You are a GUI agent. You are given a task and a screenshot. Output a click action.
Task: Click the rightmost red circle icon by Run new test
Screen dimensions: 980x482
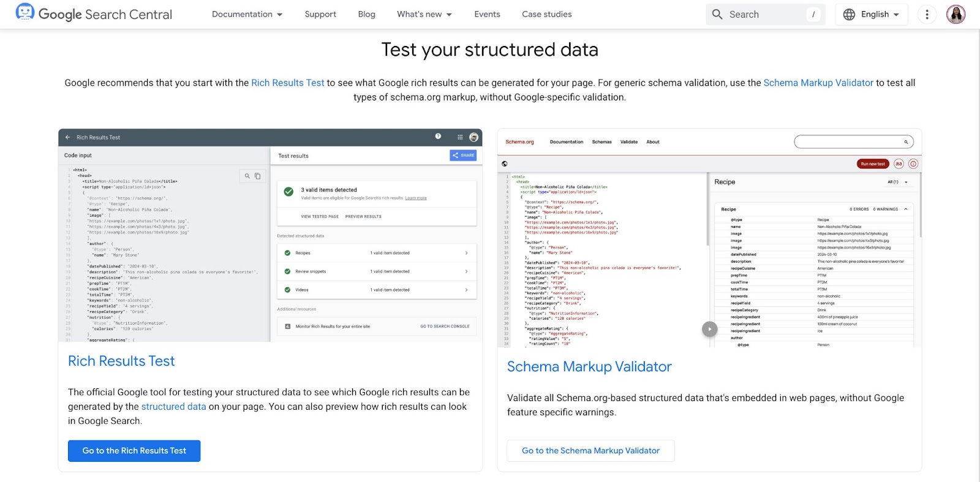[913, 164]
